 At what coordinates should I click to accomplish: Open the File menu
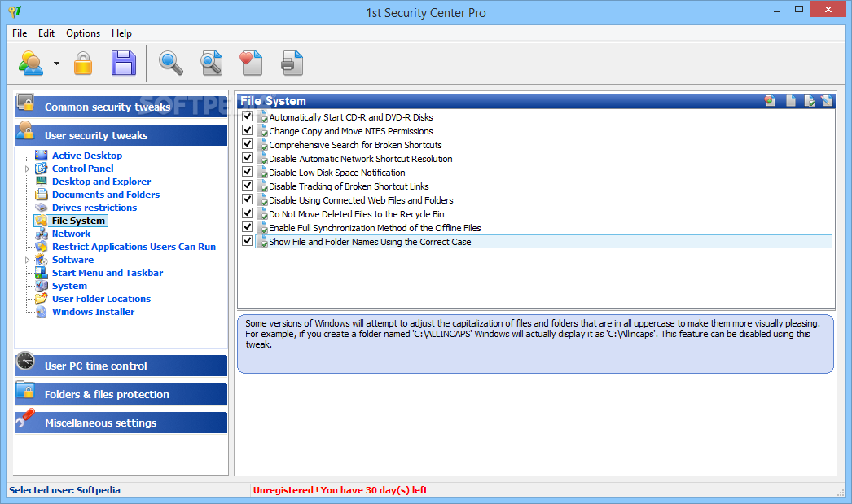coord(20,33)
